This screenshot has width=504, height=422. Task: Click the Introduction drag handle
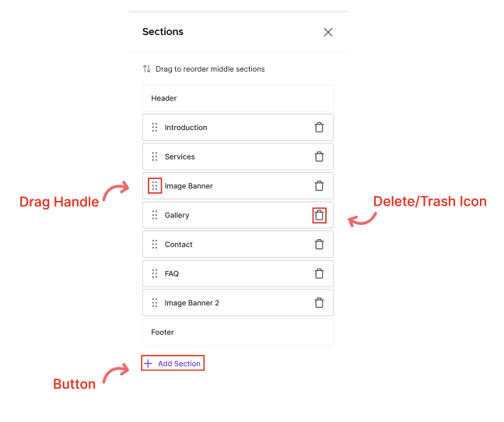155,128
